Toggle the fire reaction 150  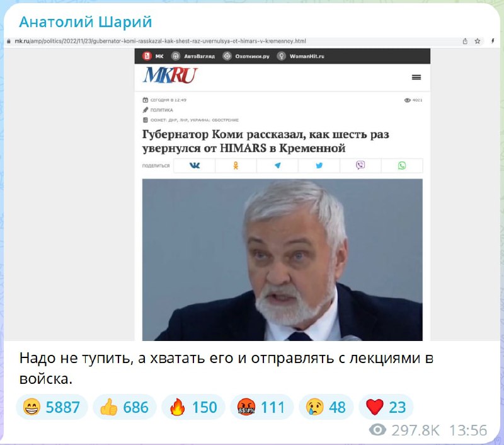193,407
